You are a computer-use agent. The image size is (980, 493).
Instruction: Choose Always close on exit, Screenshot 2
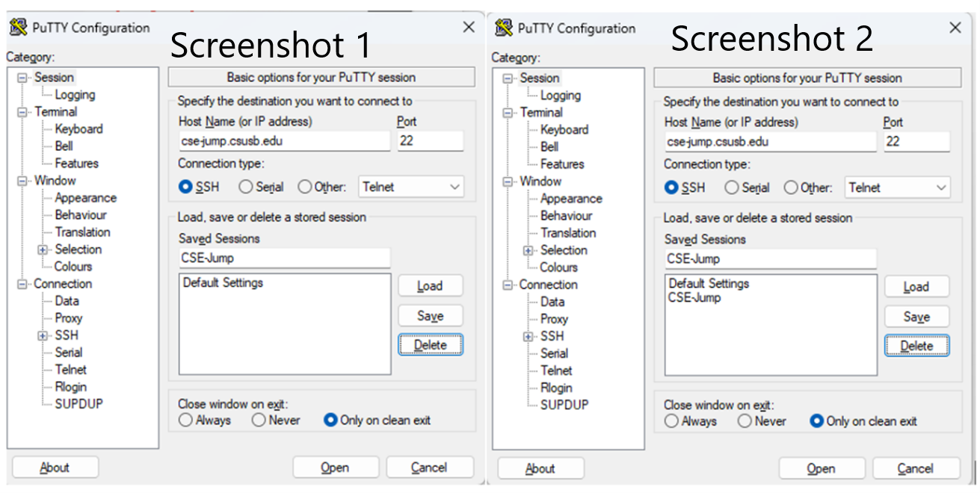(x=671, y=421)
